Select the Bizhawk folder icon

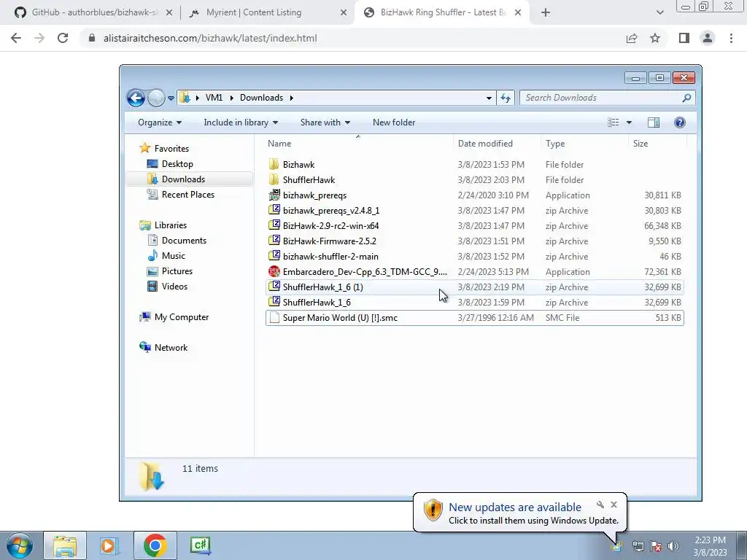[x=274, y=164]
